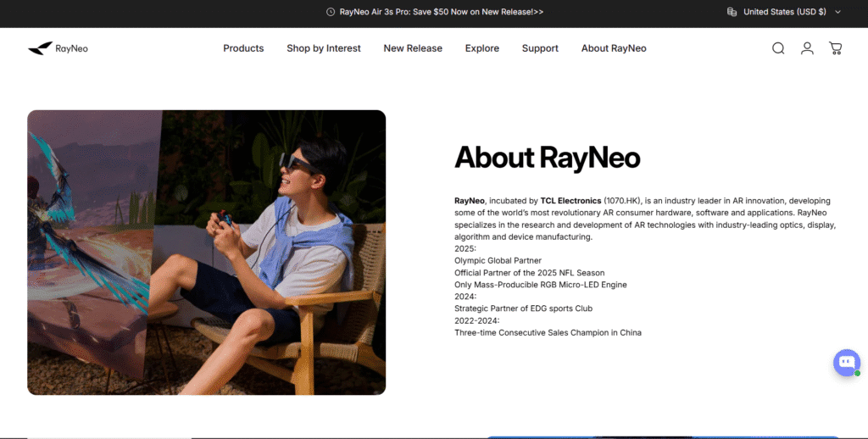Navigate to About RayNeo in header
Image resolution: width=868 pixels, height=439 pixels.
pos(614,48)
